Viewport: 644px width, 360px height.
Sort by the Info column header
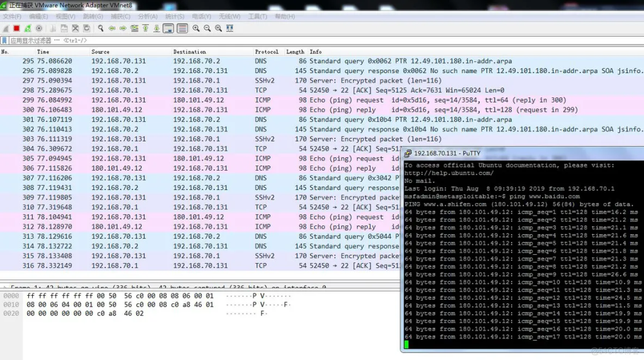(x=316, y=52)
